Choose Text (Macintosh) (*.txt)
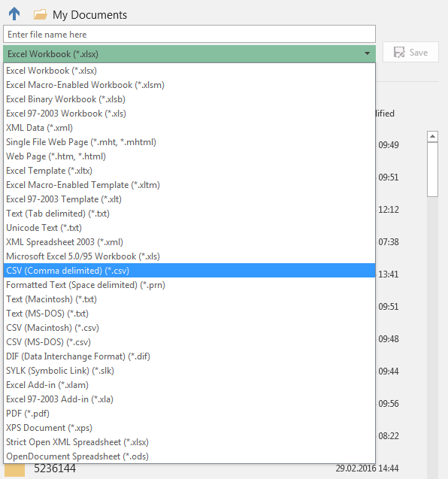The image size is (448, 479). [x=189, y=299]
